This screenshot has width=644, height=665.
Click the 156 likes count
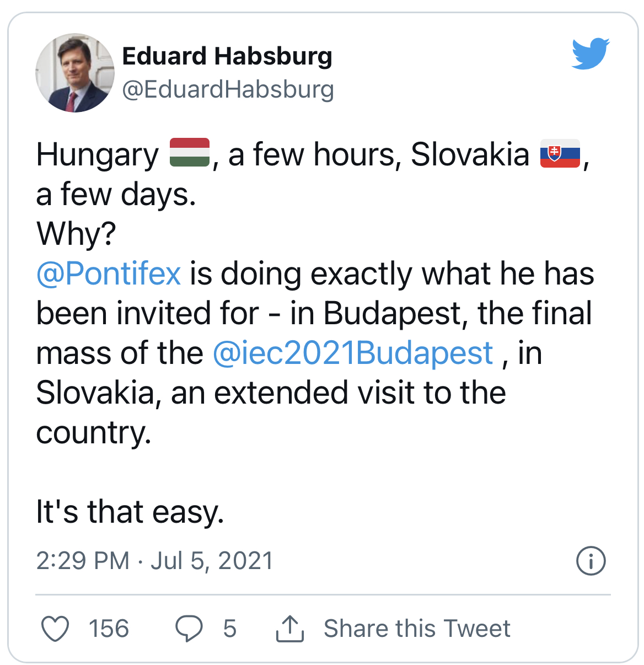(109, 629)
